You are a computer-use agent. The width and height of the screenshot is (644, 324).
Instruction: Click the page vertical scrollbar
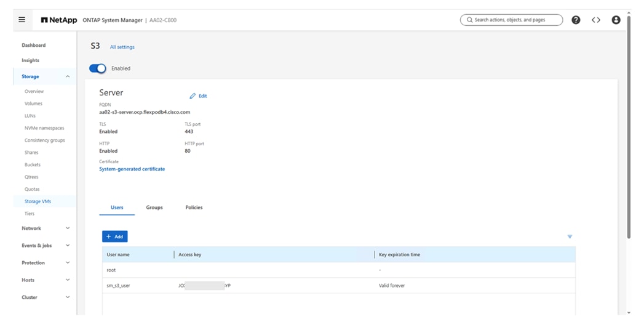[629, 128]
